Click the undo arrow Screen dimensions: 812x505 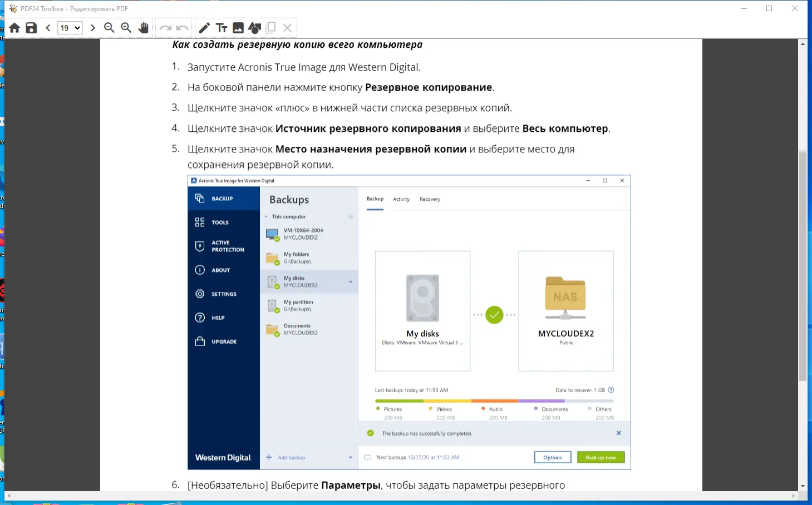(x=182, y=28)
